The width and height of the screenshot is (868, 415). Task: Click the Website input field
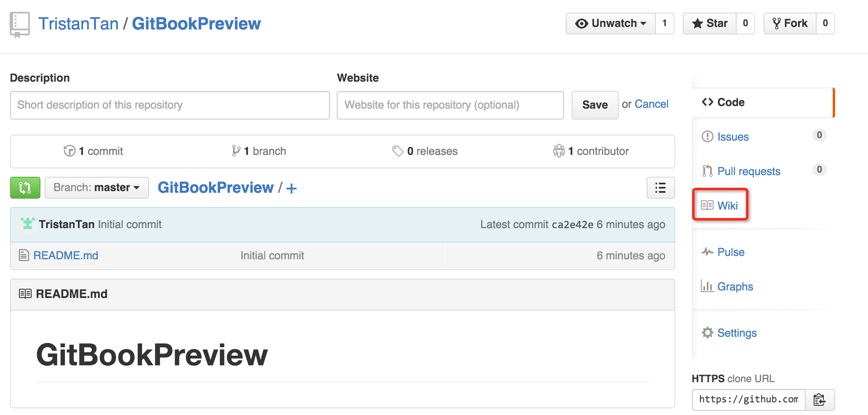tap(450, 105)
